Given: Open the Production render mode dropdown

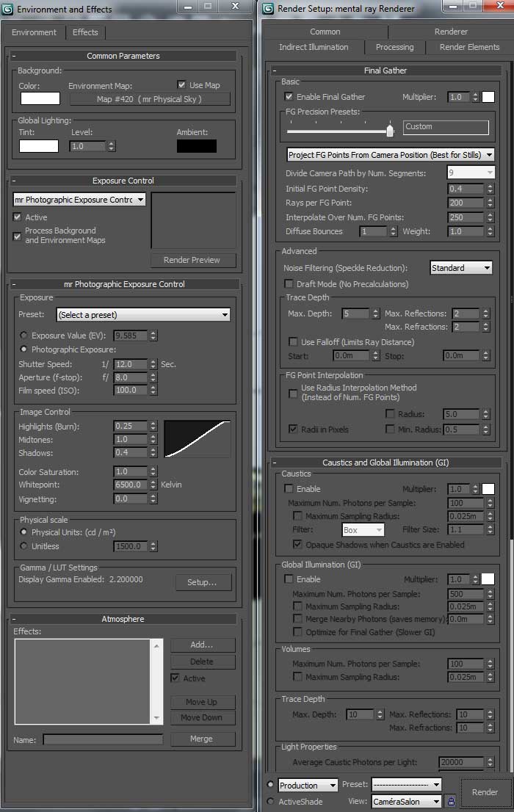Looking at the screenshot, I should pos(308,785).
